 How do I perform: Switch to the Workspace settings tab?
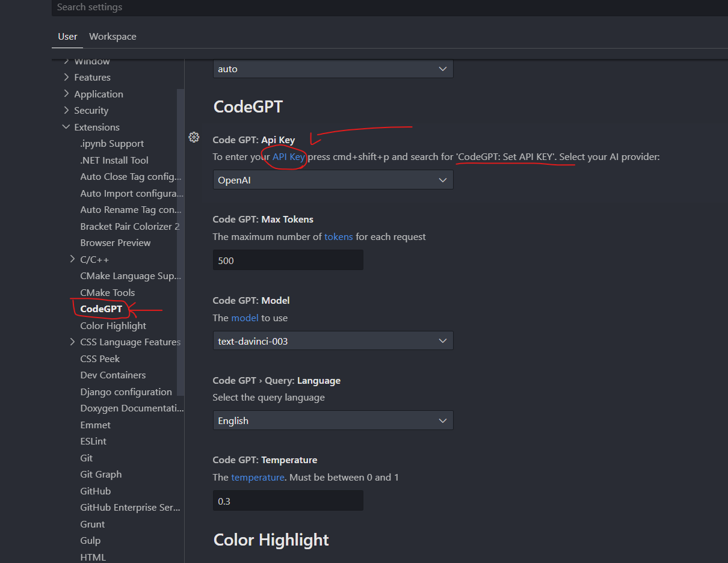(113, 36)
